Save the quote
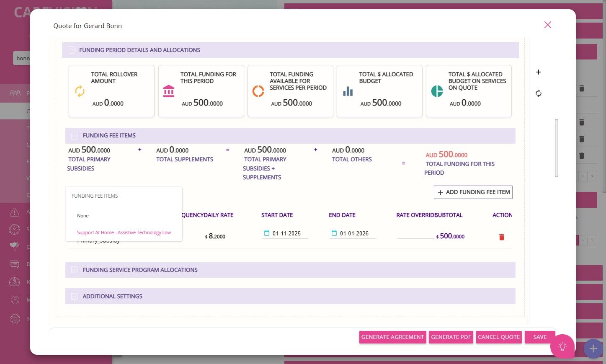This screenshot has height=364, width=606. pyautogui.click(x=540, y=337)
